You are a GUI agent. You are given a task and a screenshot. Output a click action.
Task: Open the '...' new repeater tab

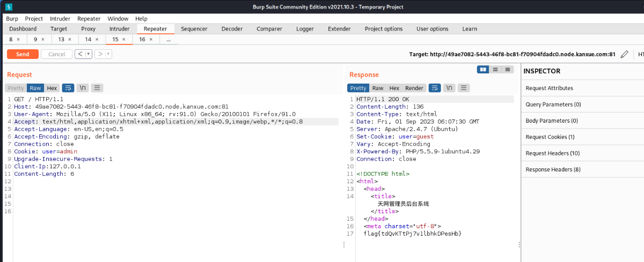pyautogui.click(x=169, y=39)
